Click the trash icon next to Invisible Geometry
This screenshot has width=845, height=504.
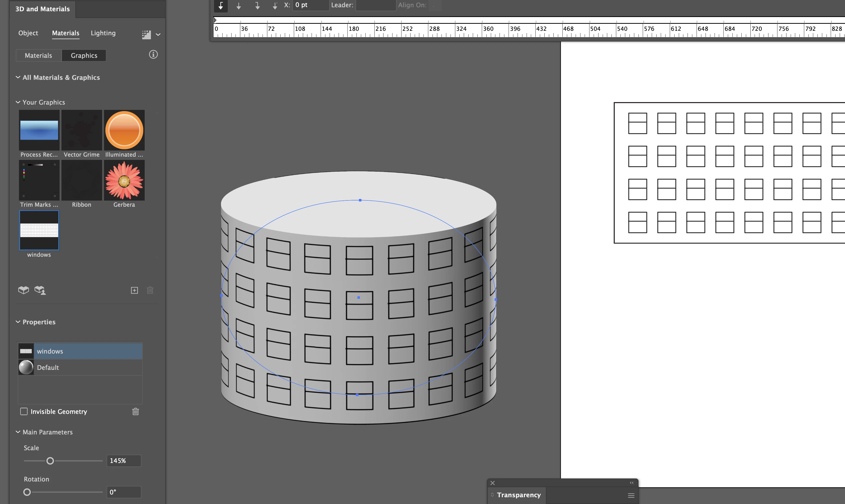[x=135, y=411]
